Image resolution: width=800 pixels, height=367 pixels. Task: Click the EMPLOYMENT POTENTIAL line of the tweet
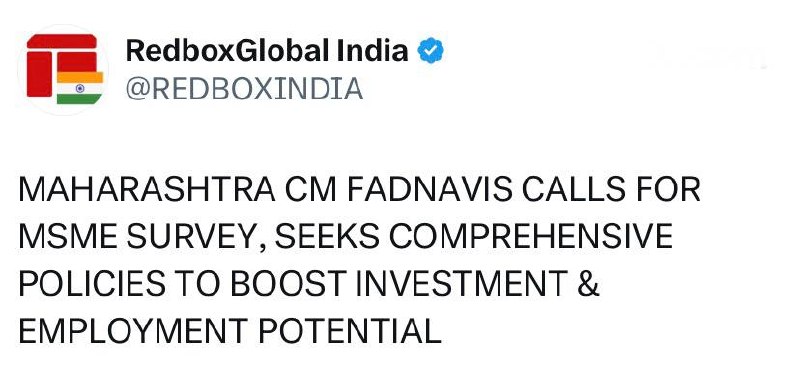click(230, 331)
